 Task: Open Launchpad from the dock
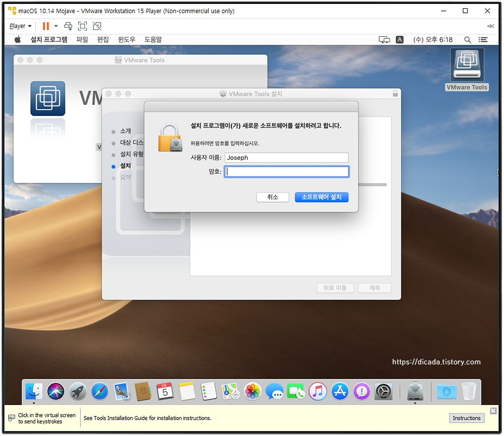point(78,391)
